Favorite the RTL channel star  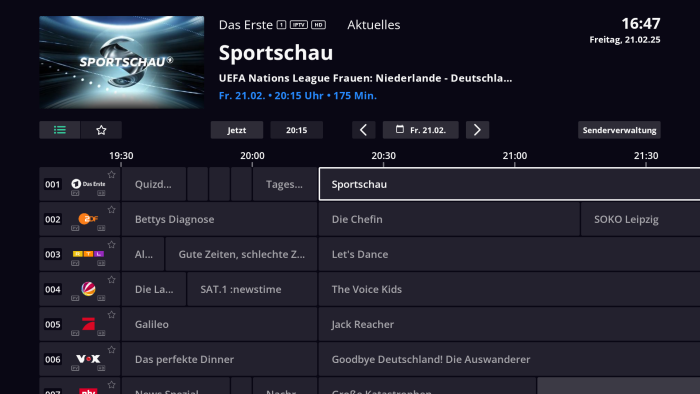click(112, 245)
